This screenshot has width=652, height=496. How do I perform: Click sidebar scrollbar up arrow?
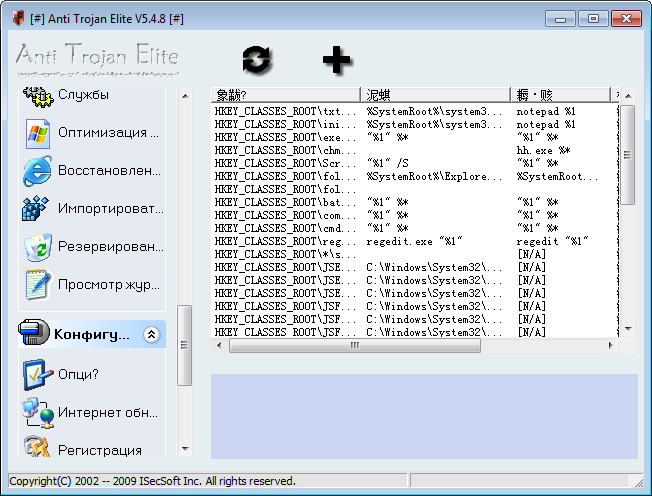[185, 96]
